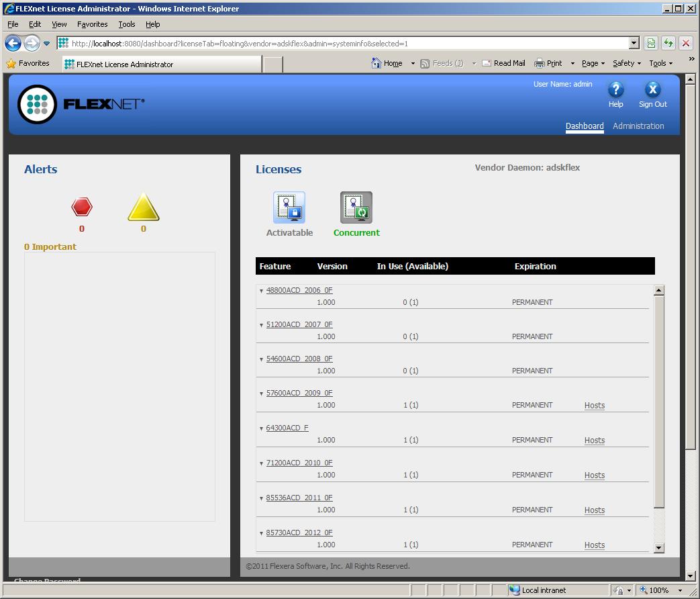
Task: Click the address bar URL field
Action: coord(343,44)
